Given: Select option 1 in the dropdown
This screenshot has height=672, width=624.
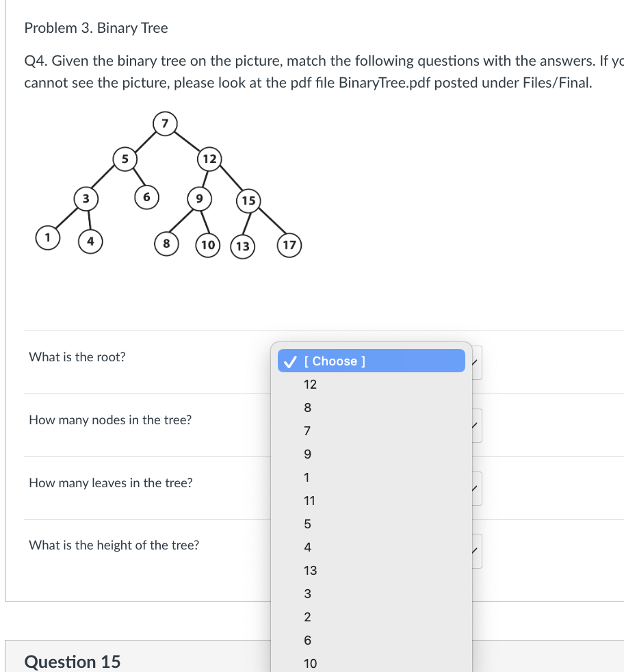Looking at the screenshot, I should tap(371, 478).
